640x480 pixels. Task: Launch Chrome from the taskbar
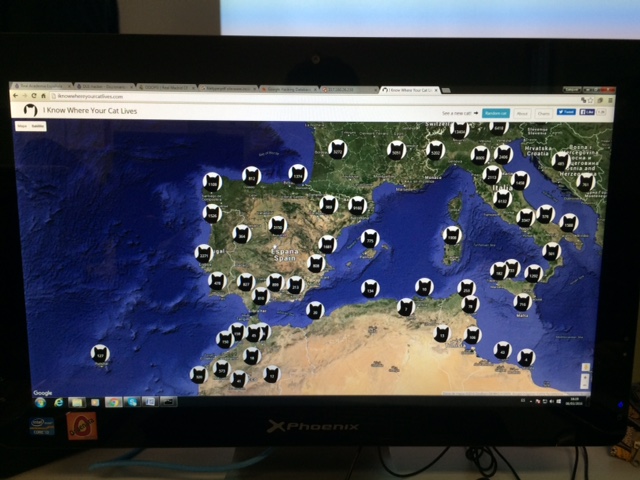[x=113, y=402]
